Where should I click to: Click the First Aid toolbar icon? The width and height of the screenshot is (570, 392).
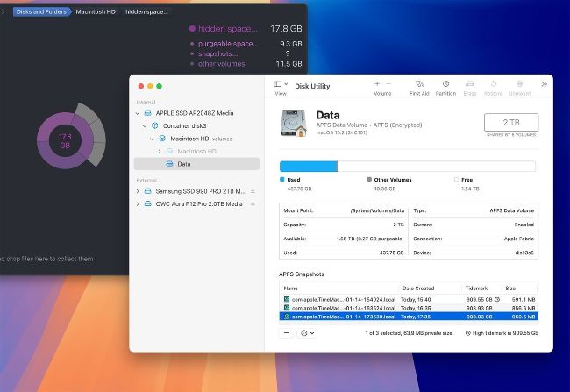point(419,84)
